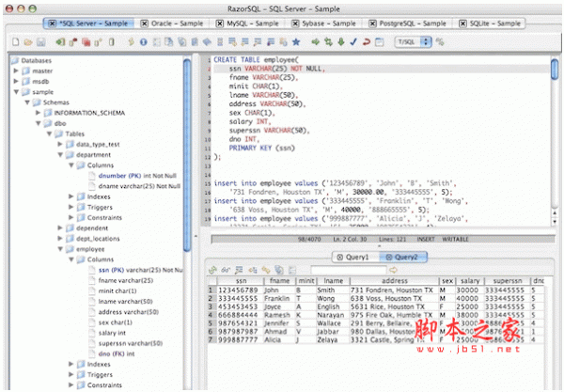Expand the INFORMATION_SCHEMA node
This screenshot has height=392, width=564.
pos(38,112)
